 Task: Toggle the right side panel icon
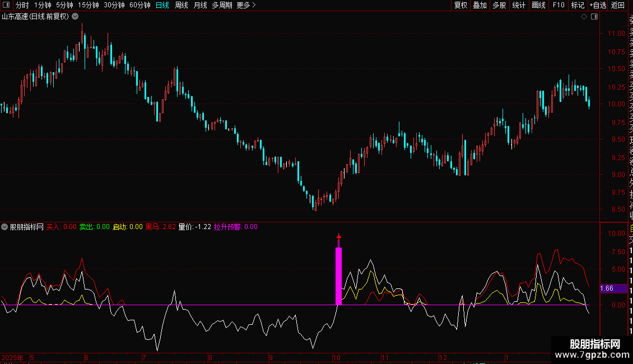pyautogui.click(x=594, y=17)
